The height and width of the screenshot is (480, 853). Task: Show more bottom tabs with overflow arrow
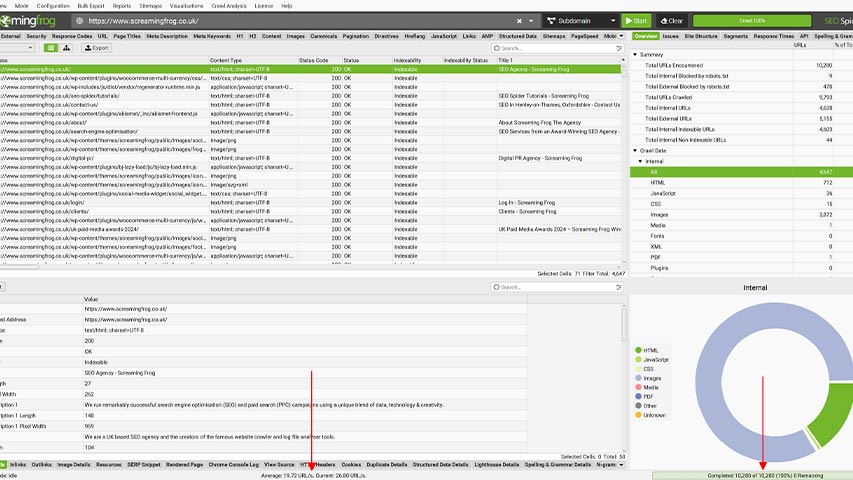(x=624, y=465)
